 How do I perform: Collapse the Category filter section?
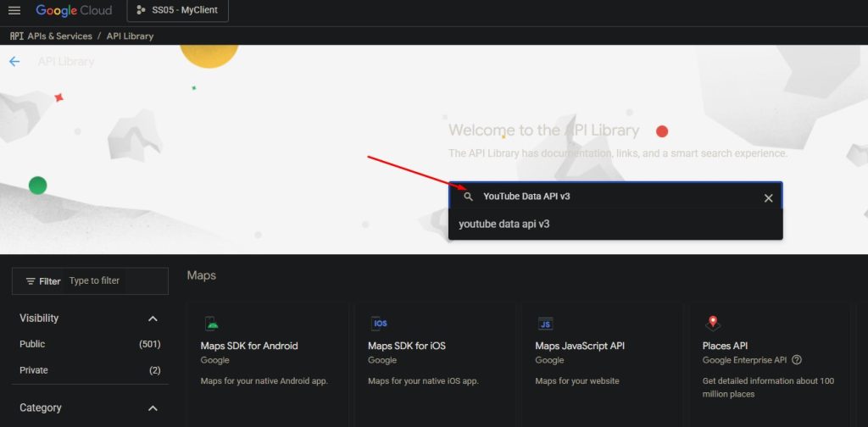pyautogui.click(x=153, y=408)
